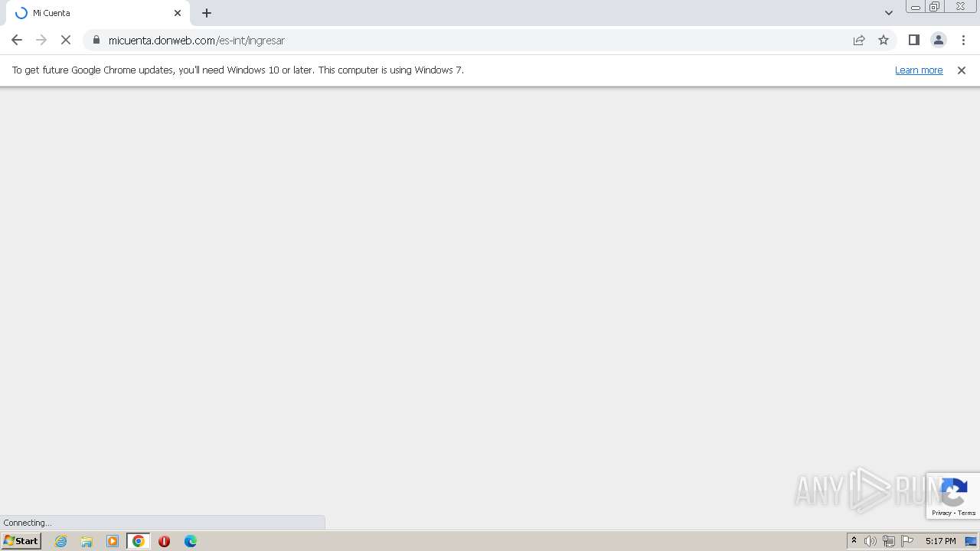This screenshot has width=980, height=551.
Task: Expand the tab search chevron
Action: click(x=889, y=13)
